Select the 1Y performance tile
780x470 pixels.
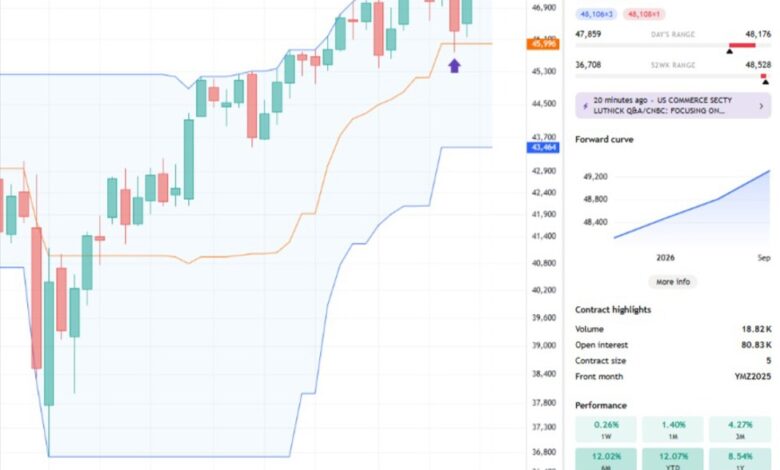(x=740, y=458)
